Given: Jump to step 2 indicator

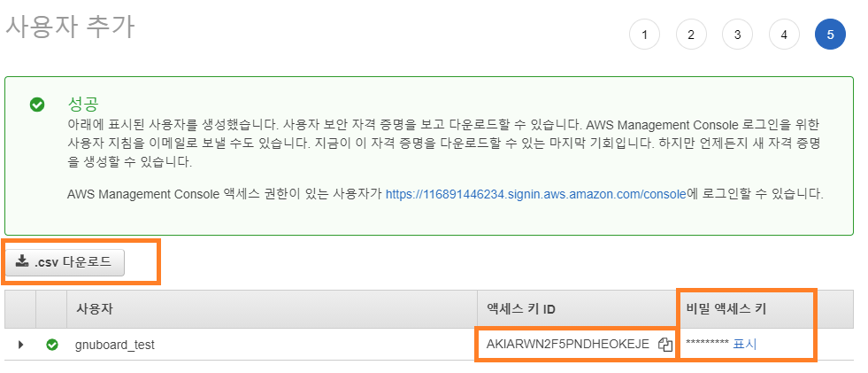Looking at the screenshot, I should (x=691, y=35).
